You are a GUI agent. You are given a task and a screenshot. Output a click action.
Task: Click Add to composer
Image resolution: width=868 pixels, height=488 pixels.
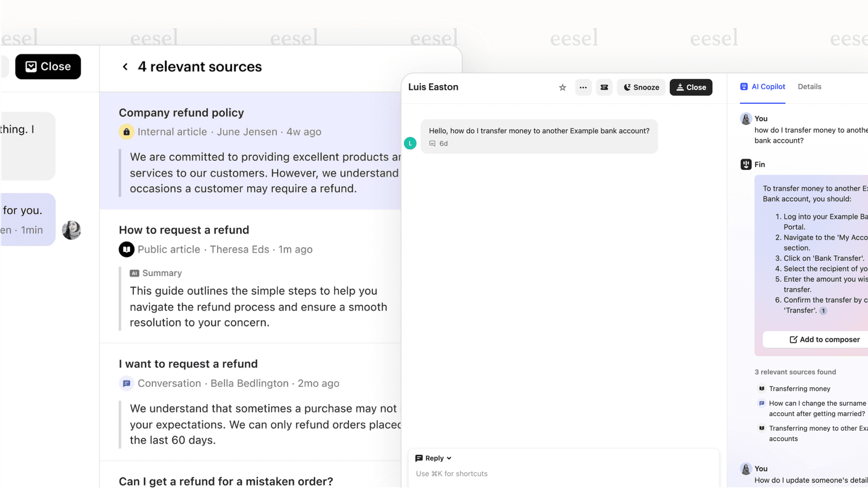(824, 339)
